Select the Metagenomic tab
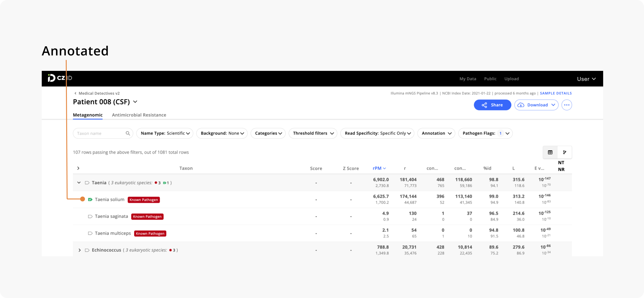 pos(88,115)
